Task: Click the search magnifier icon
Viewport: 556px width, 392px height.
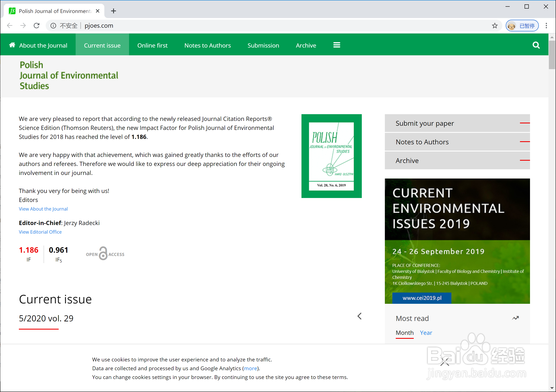Action: click(x=536, y=45)
